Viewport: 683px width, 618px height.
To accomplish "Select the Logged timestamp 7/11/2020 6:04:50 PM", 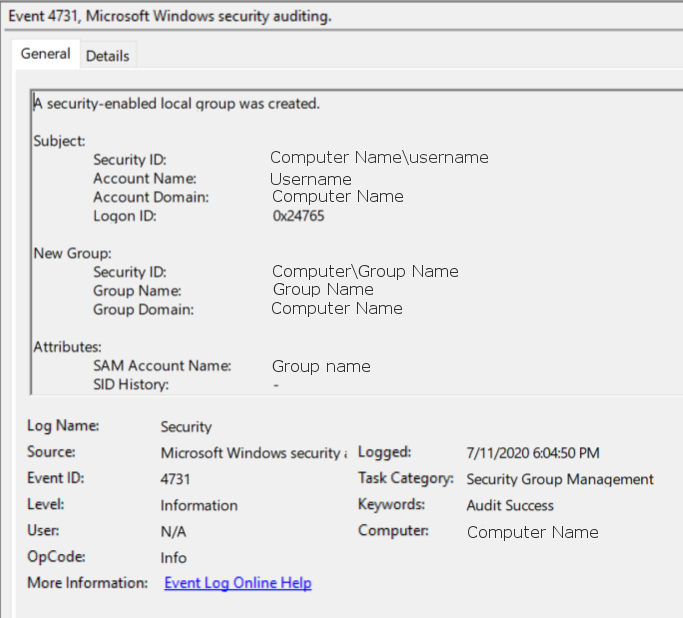I will [533, 453].
